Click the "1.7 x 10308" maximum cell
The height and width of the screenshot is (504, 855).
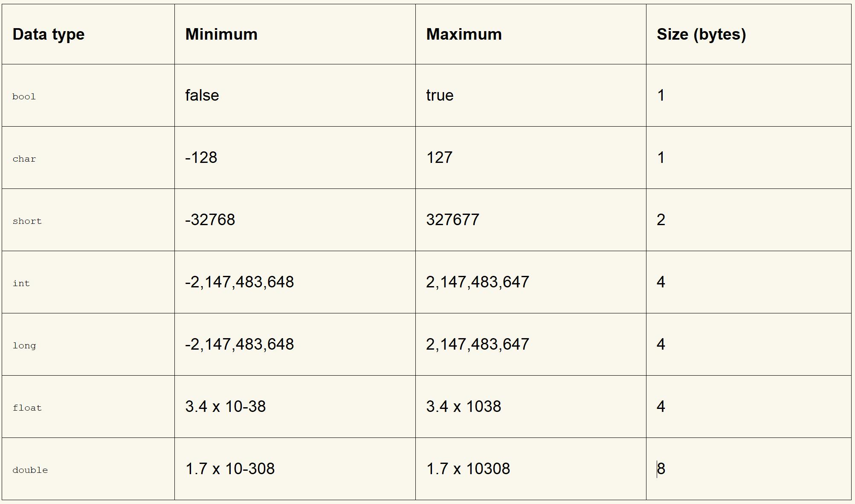tap(468, 469)
